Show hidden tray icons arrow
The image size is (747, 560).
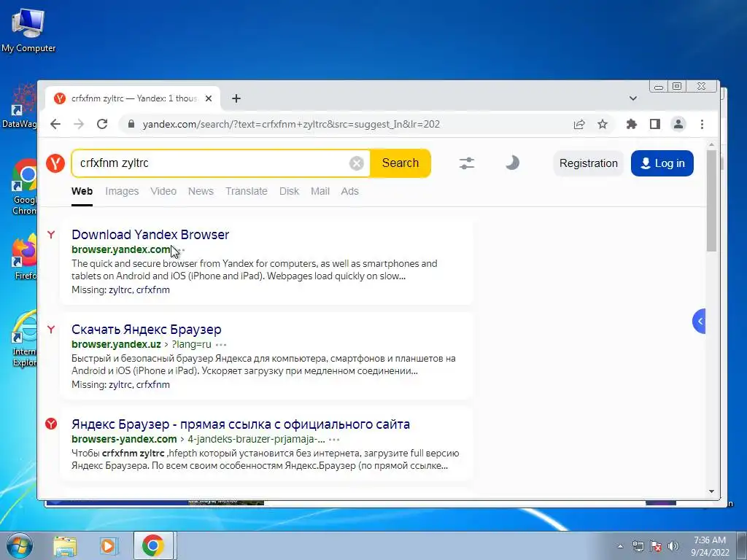point(620,546)
